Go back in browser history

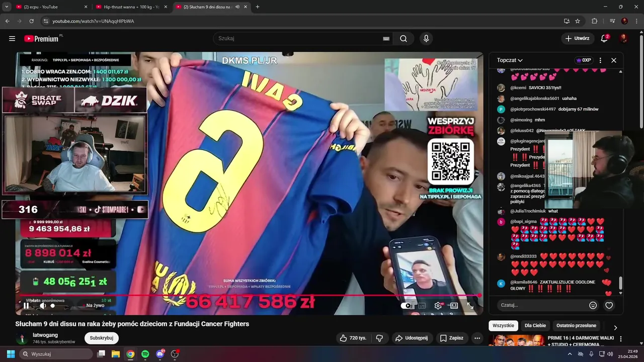coord(7,21)
